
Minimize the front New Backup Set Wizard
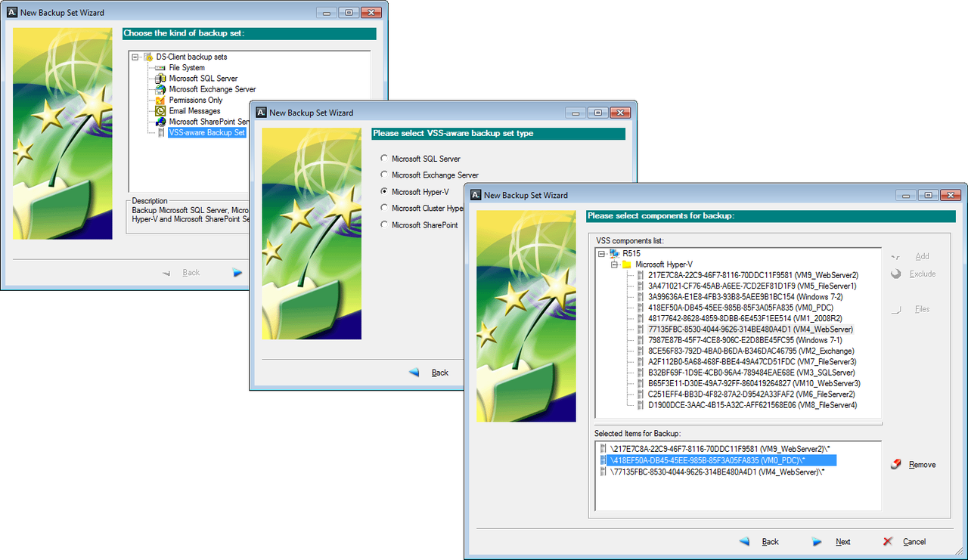[907, 195]
